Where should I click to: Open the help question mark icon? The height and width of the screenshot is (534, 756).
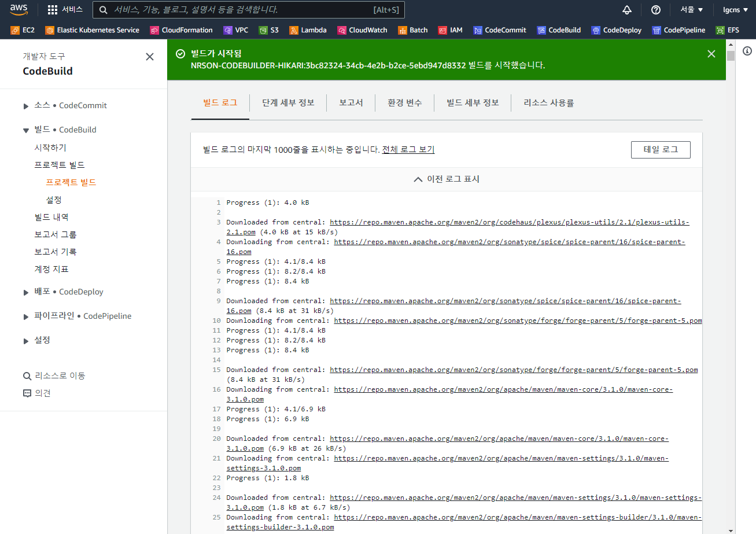[656, 10]
